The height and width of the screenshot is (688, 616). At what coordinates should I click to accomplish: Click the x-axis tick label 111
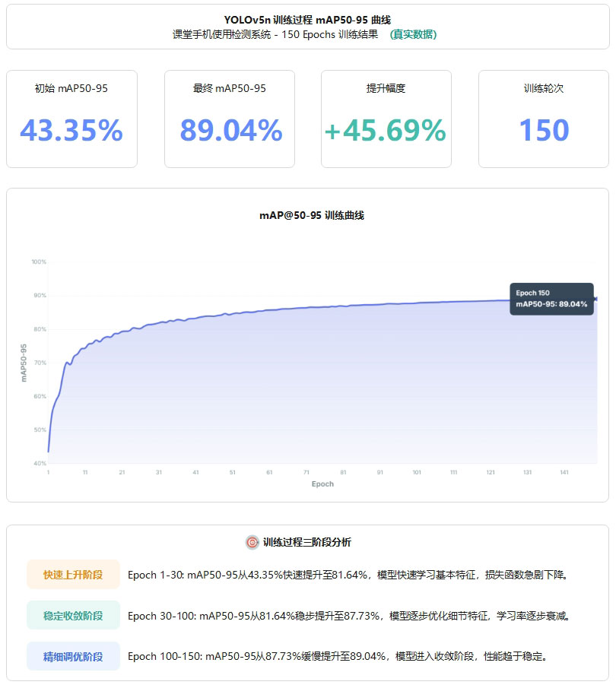[x=454, y=473]
